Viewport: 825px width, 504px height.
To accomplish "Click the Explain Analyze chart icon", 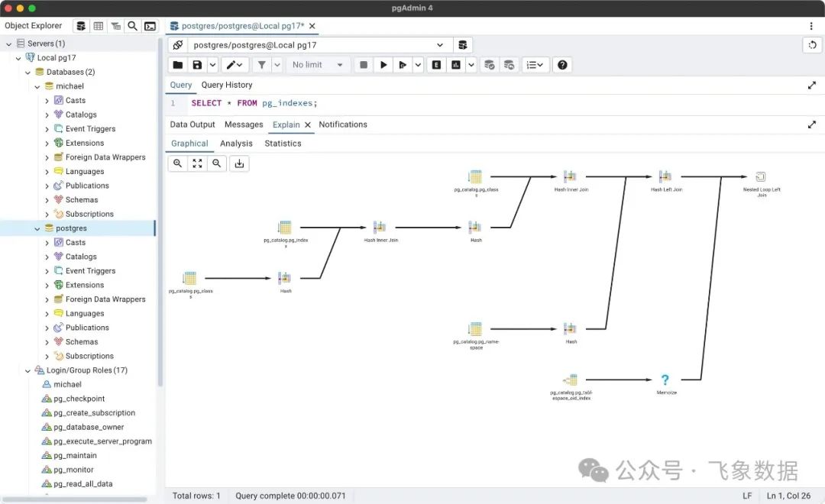I will tap(456, 65).
